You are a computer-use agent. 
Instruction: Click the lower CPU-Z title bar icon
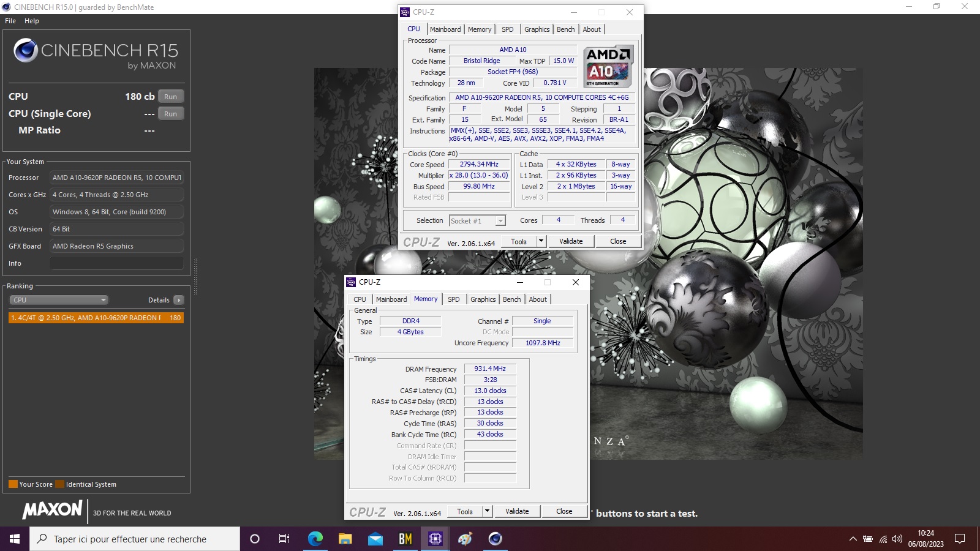351,282
